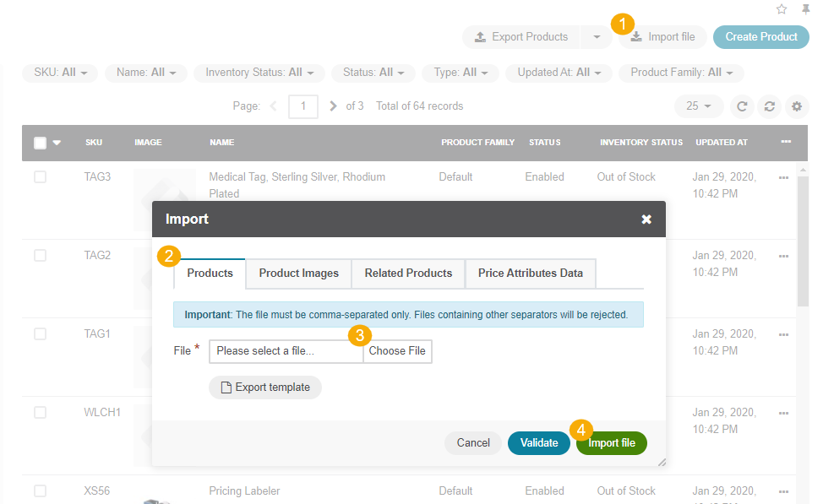
Task: Open column header ellipsis menu
Action: [786, 142]
